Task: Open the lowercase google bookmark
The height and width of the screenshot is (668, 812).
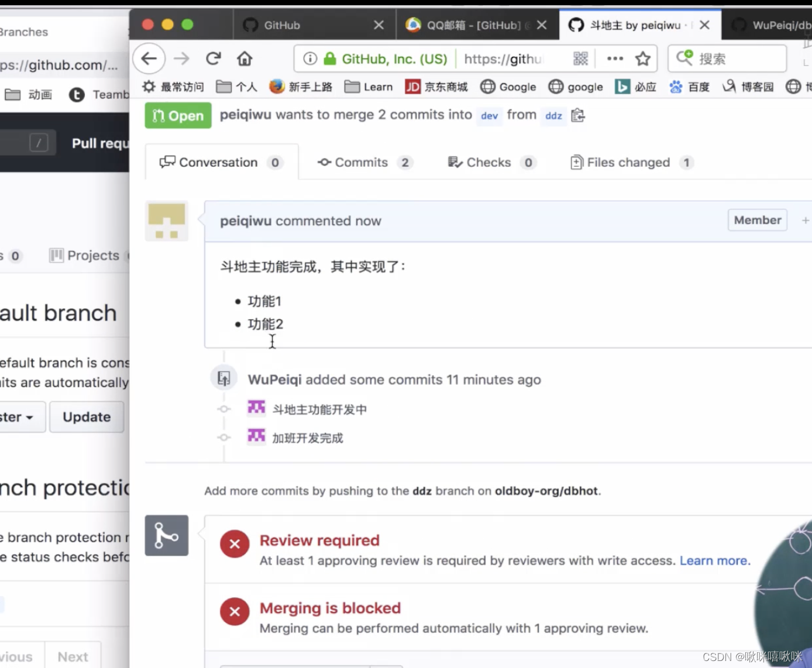Action: tap(576, 87)
